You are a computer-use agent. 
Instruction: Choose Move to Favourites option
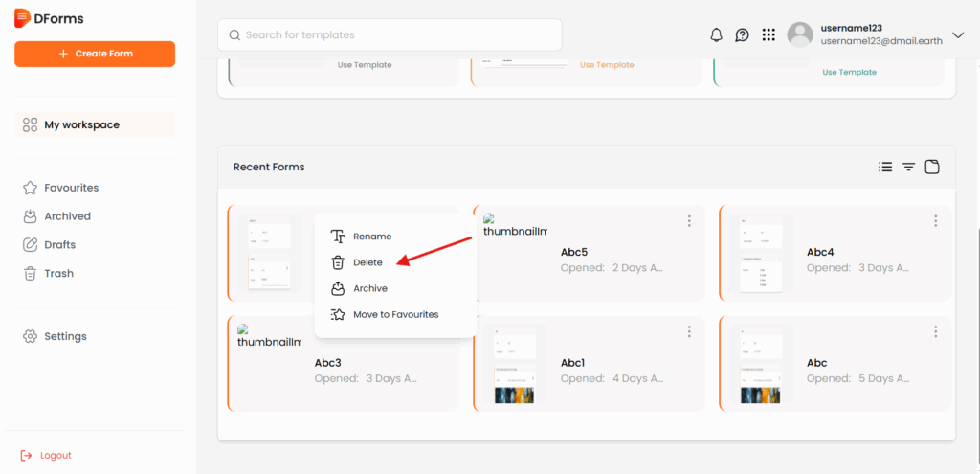[x=395, y=314]
